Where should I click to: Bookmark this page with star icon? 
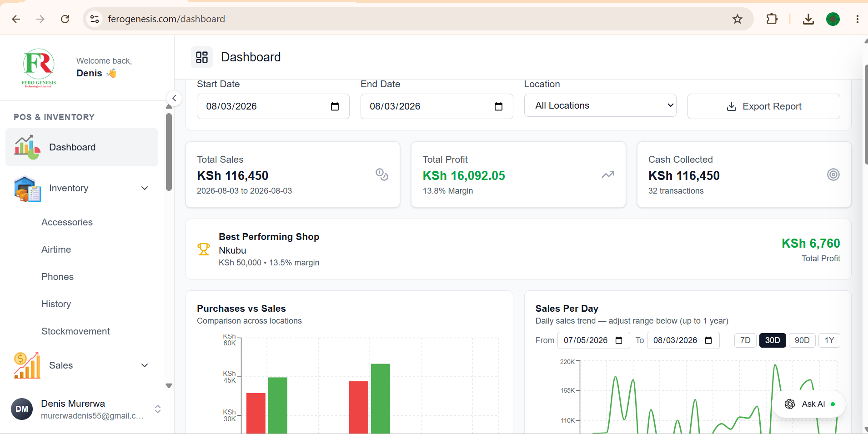(x=738, y=19)
